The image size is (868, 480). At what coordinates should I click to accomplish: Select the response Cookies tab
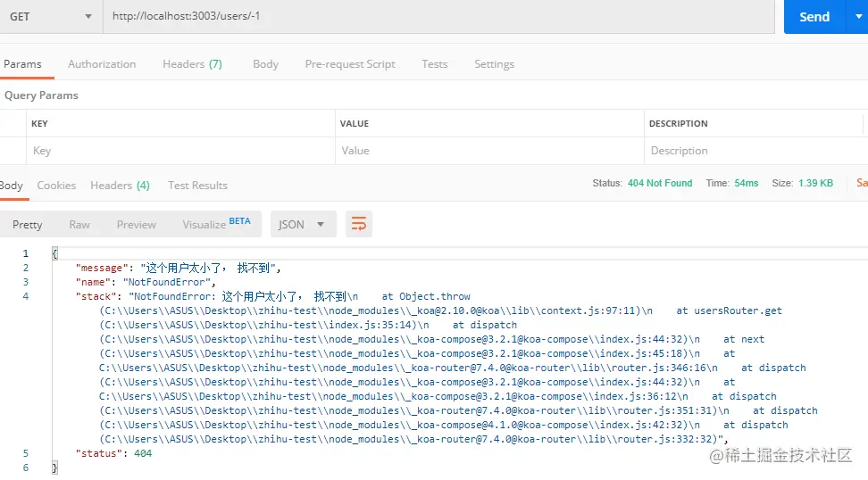tap(56, 186)
